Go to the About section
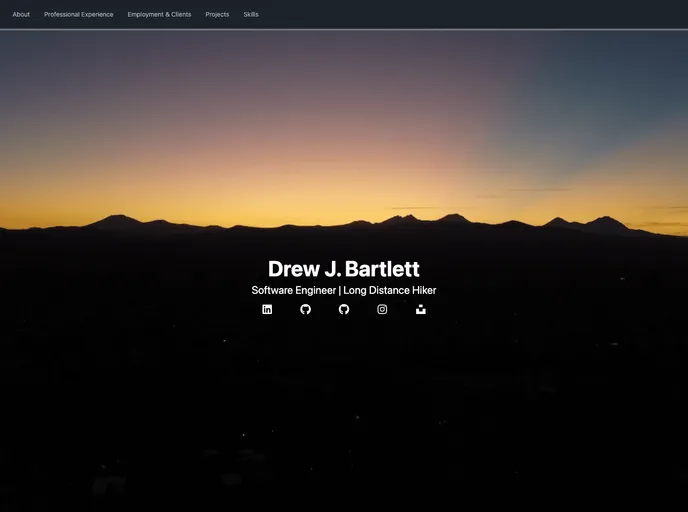Screen dimensions: 688x512 click(x=21, y=14)
